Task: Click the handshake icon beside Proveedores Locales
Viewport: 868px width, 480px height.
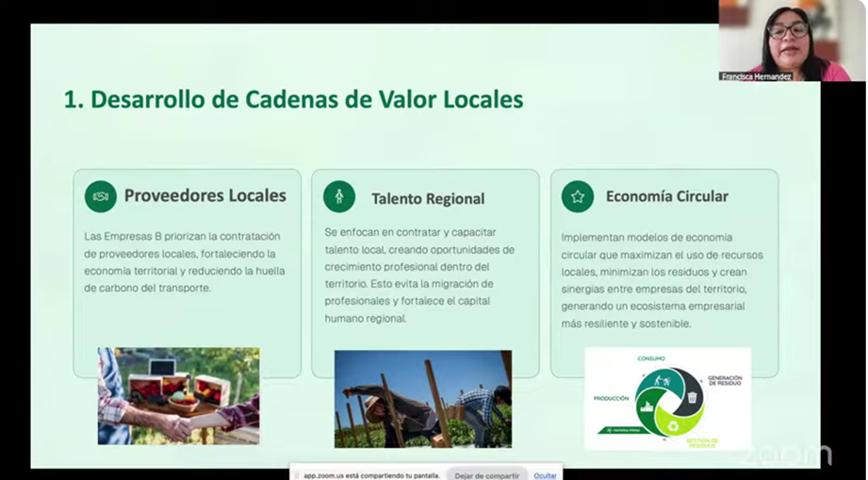Action: click(100, 196)
